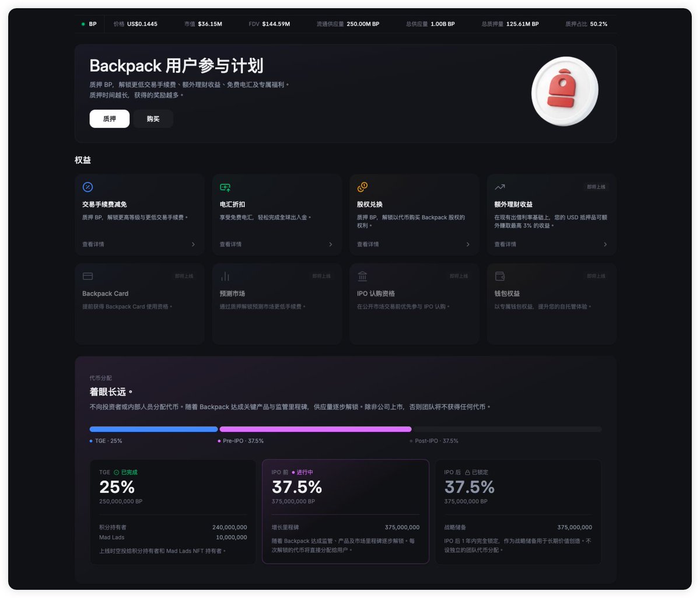700x598 pixels.
Task: Click the card icon of Backpack Card
Action: (87, 276)
